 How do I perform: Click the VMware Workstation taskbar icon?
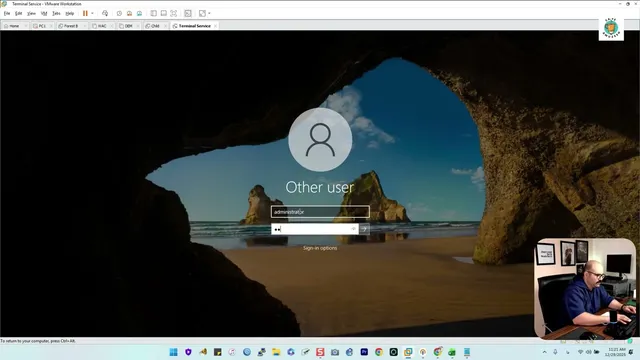408,352
